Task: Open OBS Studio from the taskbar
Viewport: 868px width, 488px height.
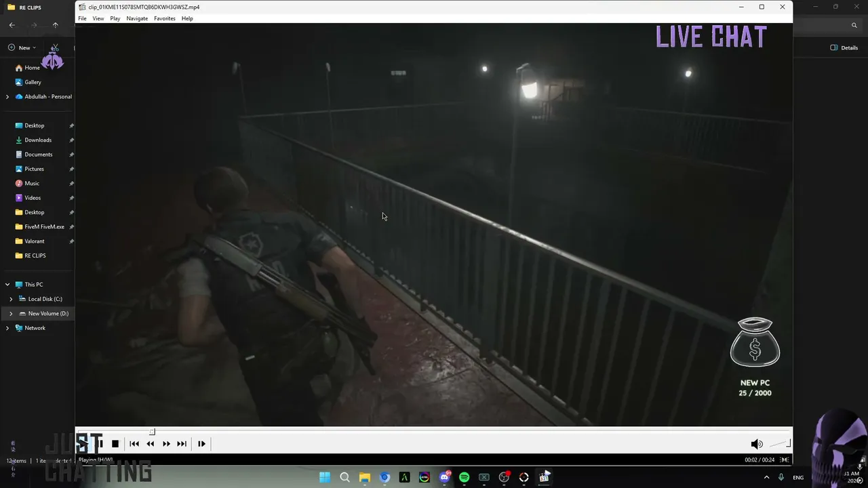Action: [x=504, y=477]
